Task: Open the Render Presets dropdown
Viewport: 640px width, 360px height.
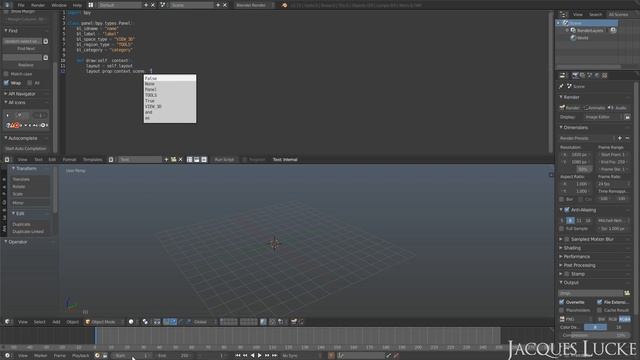Action: click(x=587, y=138)
